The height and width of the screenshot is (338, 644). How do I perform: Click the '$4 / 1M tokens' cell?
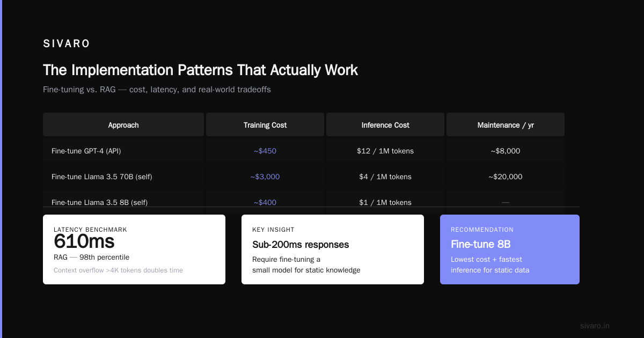(385, 177)
